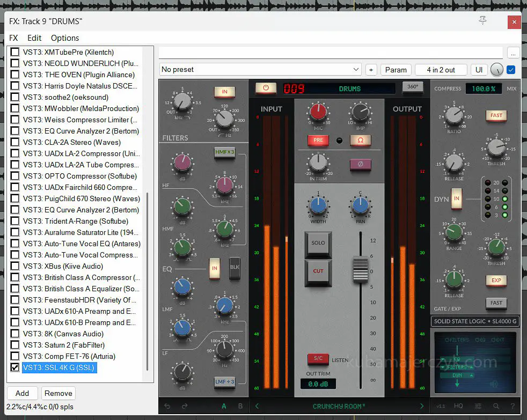Open the Options menu
This screenshot has height=420, width=527.
(x=65, y=38)
